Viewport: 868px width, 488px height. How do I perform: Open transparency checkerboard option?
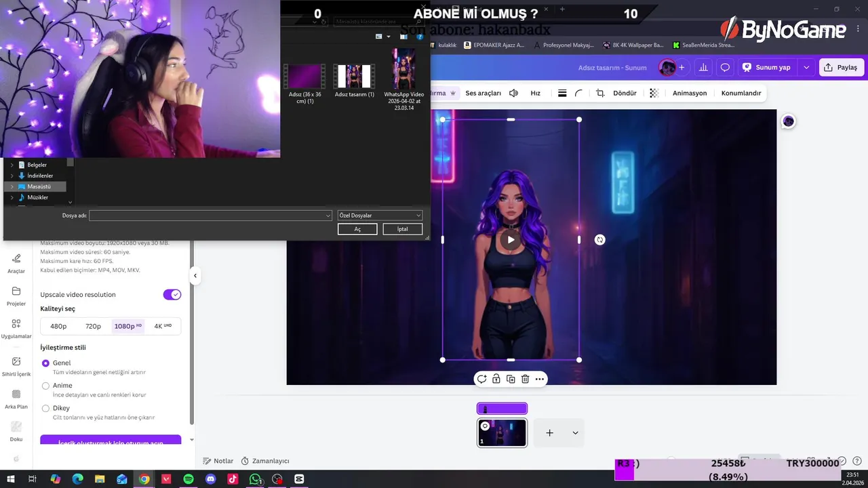tap(654, 93)
